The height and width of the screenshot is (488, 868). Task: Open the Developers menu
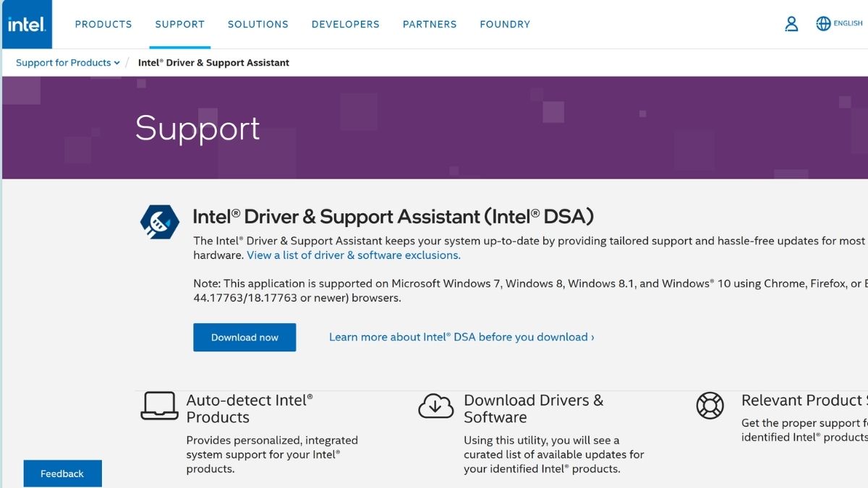(346, 24)
